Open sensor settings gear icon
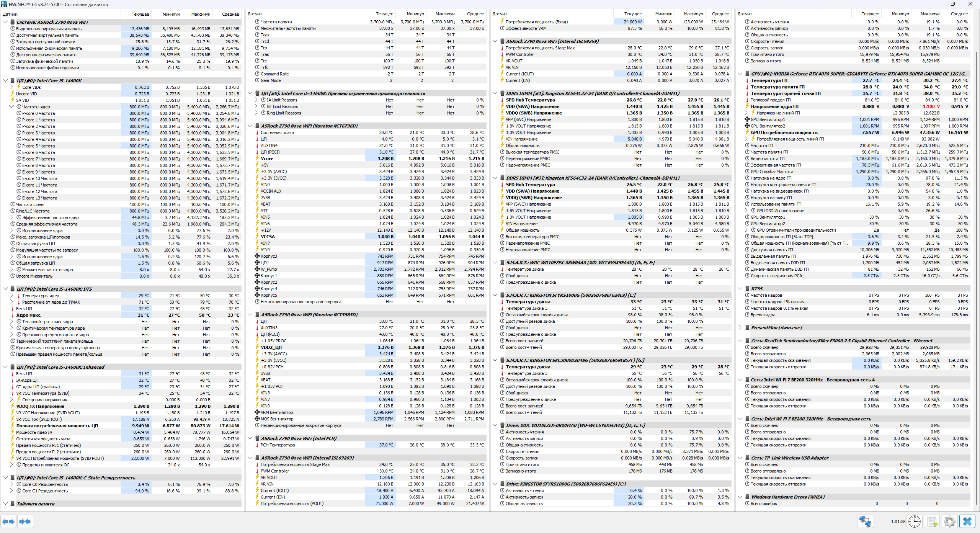The width and height of the screenshot is (980, 533). point(949,522)
